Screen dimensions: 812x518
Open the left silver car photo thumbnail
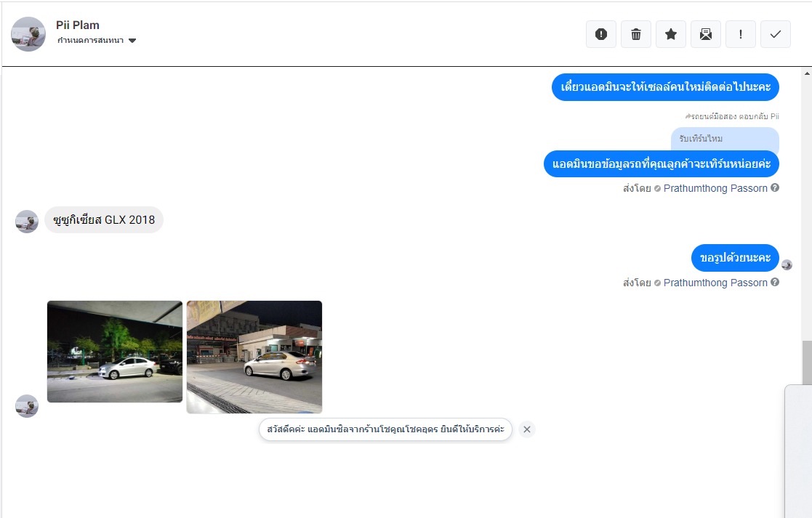tap(114, 352)
